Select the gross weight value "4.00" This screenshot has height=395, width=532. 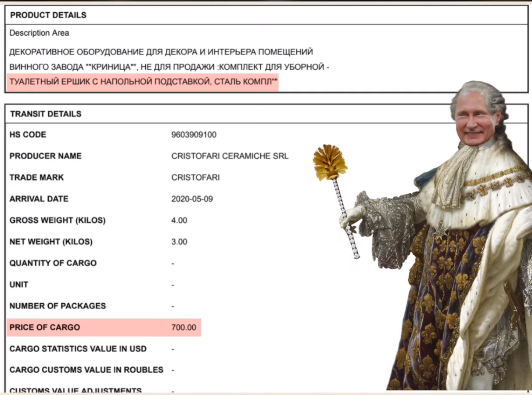tap(179, 220)
